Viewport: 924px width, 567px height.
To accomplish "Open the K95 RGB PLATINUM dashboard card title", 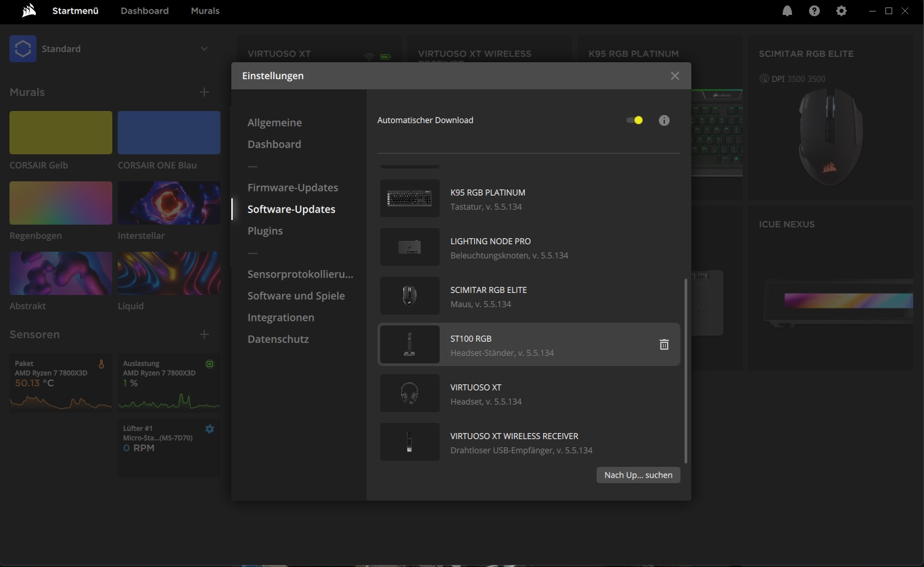I will click(x=633, y=53).
